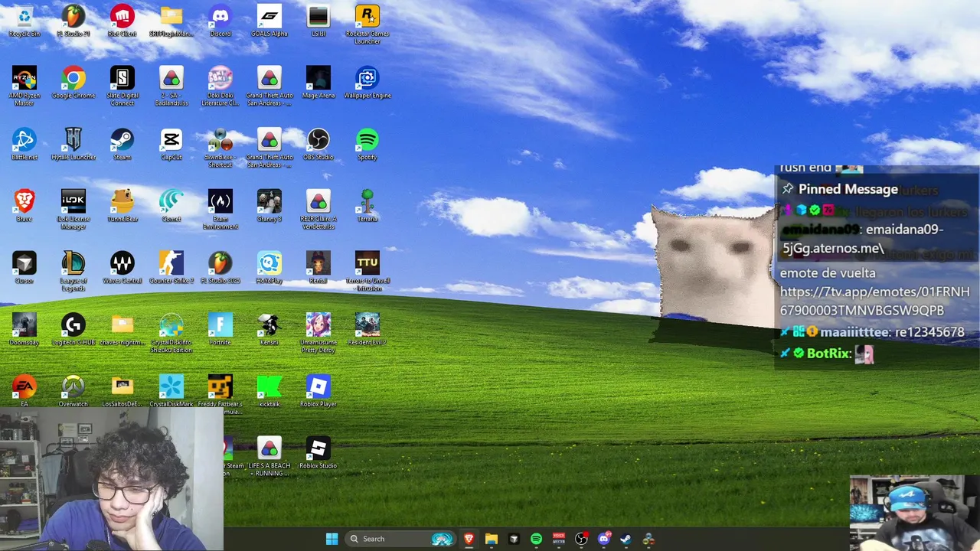The width and height of the screenshot is (980, 551).
Task: Launch Logitech G HUB
Action: tap(73, 329)
